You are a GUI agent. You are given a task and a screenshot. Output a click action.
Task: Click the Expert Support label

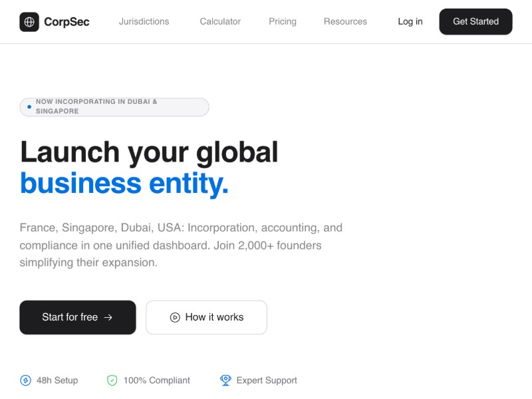(267, 380)
